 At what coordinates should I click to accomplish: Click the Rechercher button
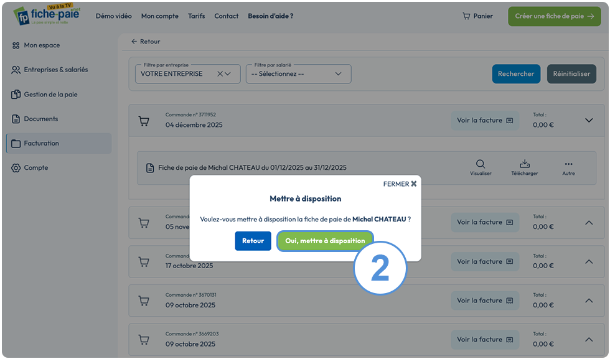point(516,74)
